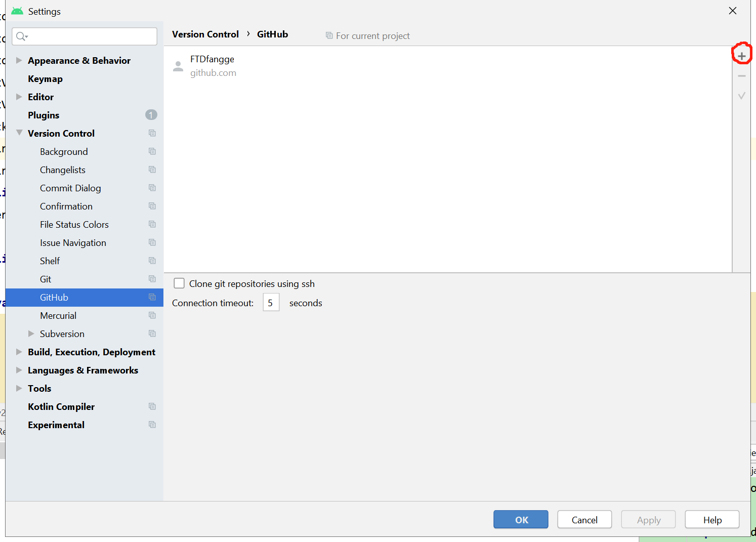The height and width of the screenshot is (542, 756).
Task: Click the project-level icon beside Issue Navigation
Action: point(152,242)
